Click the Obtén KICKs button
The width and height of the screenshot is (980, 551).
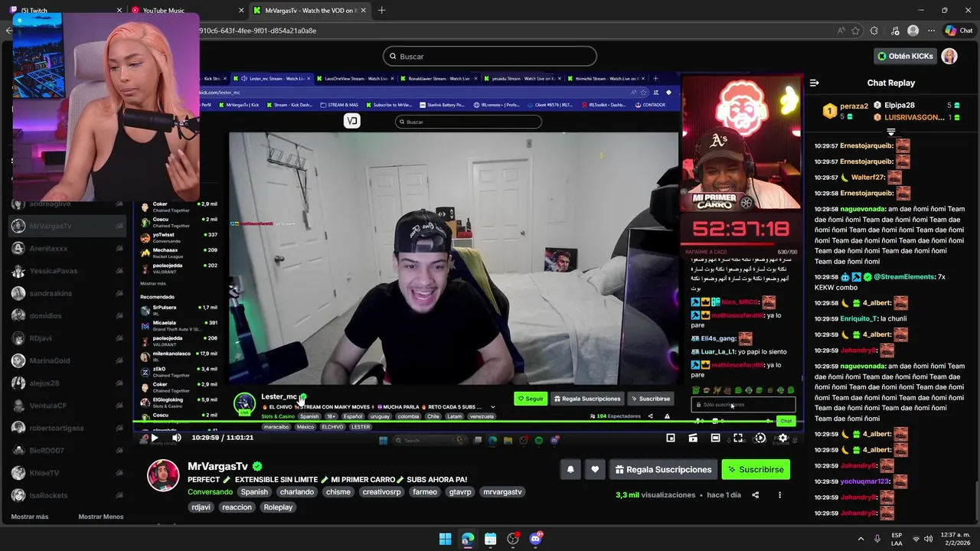[x=905, y=56]
